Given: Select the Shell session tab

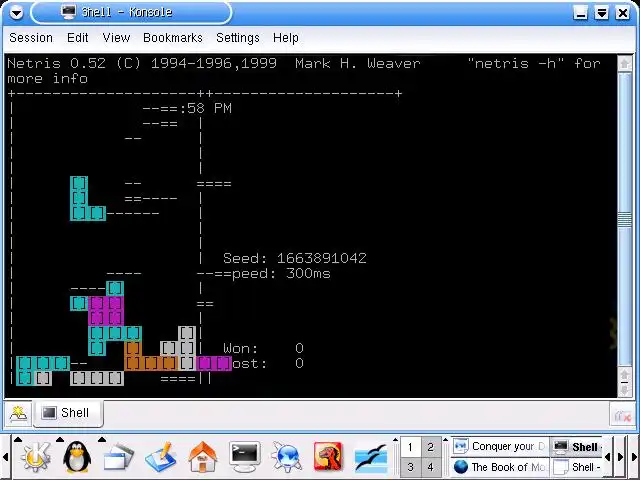Looking at the screenshot, I should click(x=68, y=413).
